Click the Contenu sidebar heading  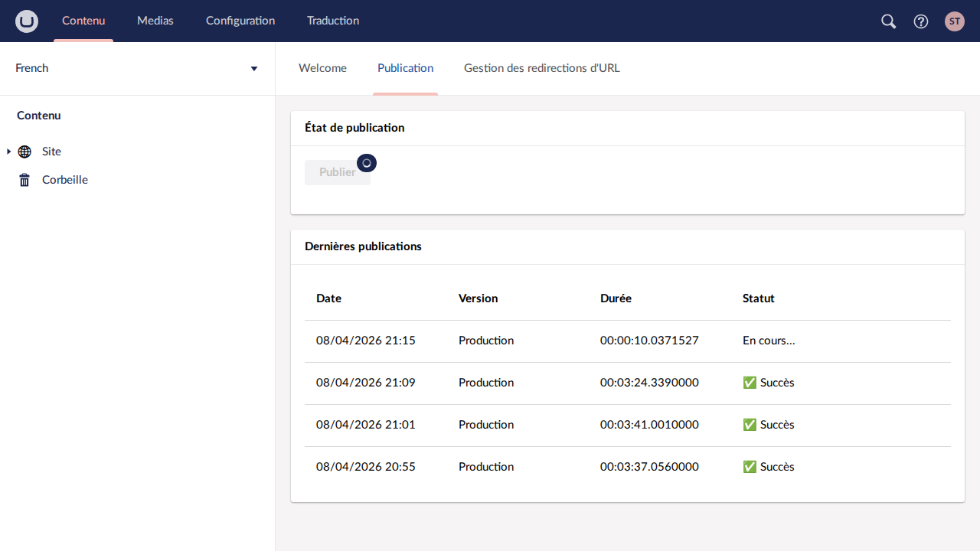[x=39, y=116]
